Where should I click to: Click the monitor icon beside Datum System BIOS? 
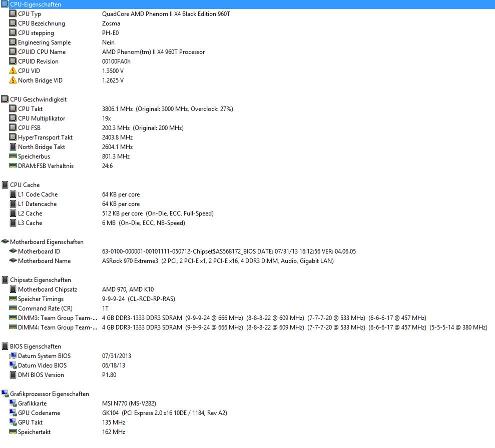[13, 355]
